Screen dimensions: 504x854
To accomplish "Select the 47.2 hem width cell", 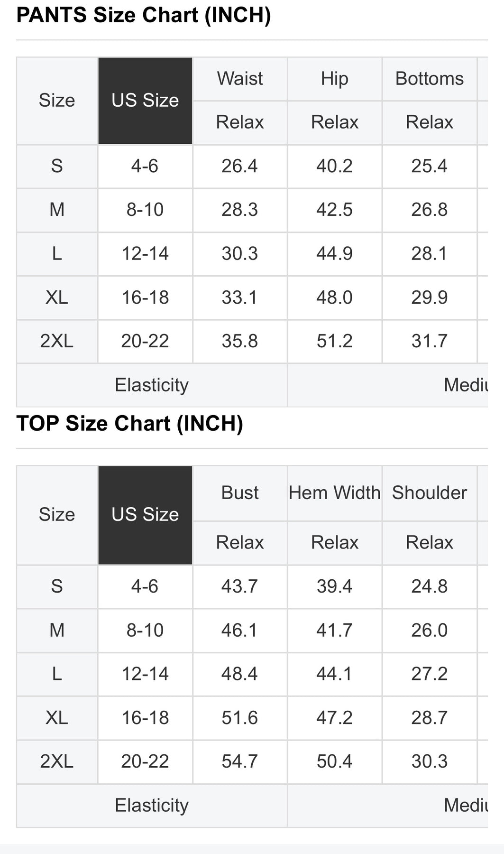I will (x=334, y=718).
